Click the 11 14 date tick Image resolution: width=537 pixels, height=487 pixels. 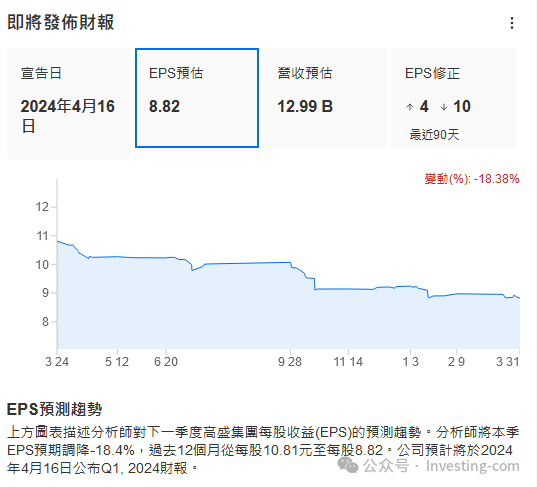(x=348, y=362)
